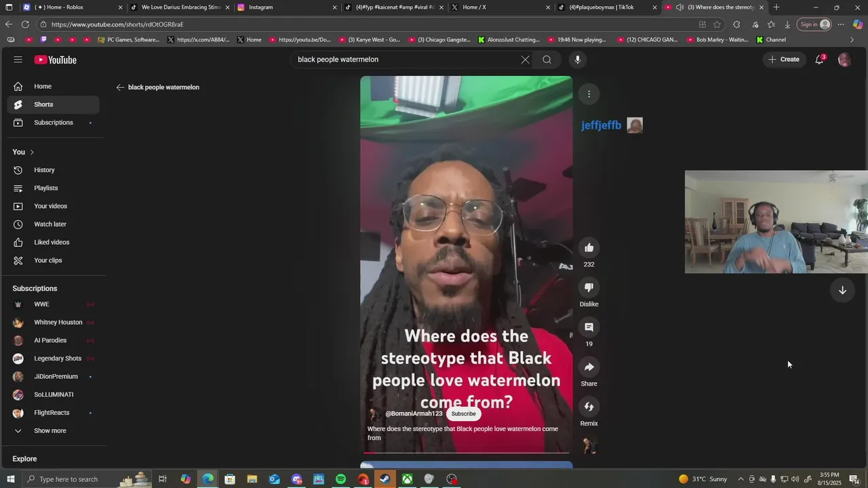Share this short
Screen dimensions: 868x488
589,367
